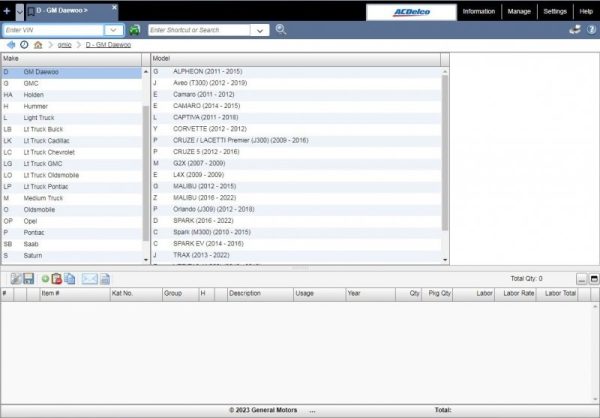Go to home via house icon

pyautogui.click(x=38, y=45)
